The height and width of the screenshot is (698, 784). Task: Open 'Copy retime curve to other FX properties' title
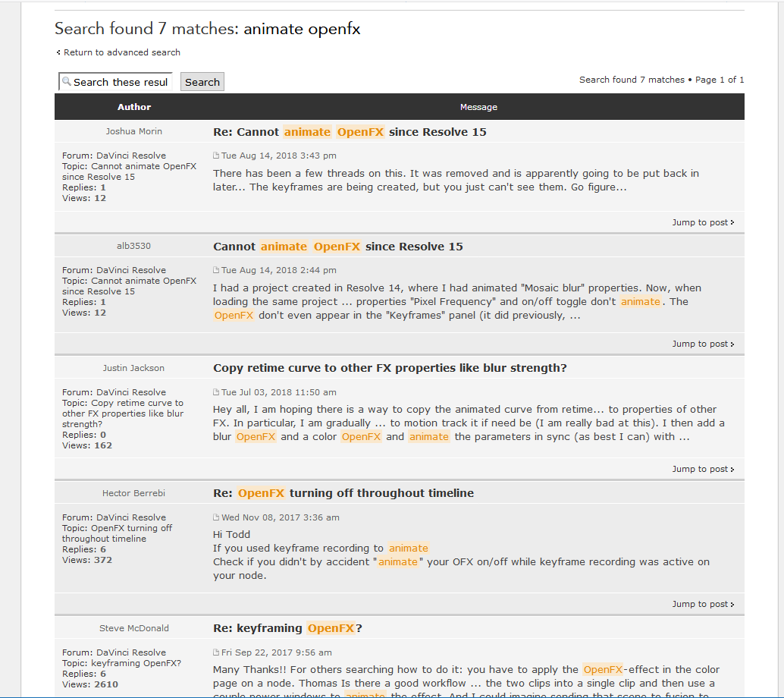(x=390, y=368)
